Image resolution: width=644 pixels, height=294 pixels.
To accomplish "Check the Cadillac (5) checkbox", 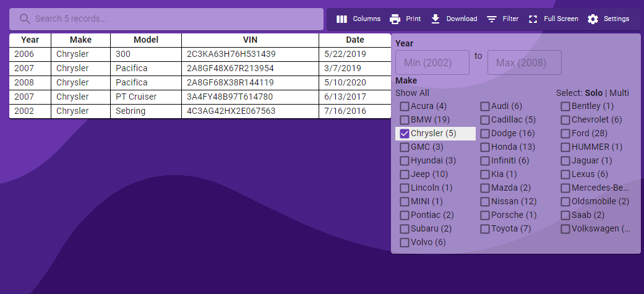I will [x=485, y=119].
